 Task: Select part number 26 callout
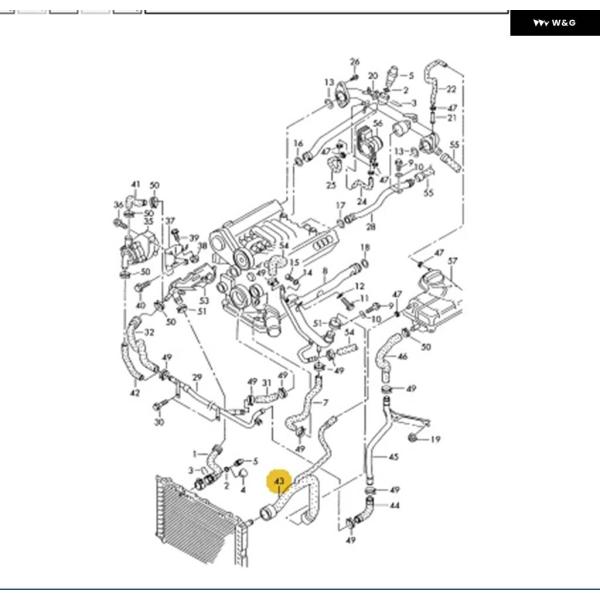click(355, 62)
